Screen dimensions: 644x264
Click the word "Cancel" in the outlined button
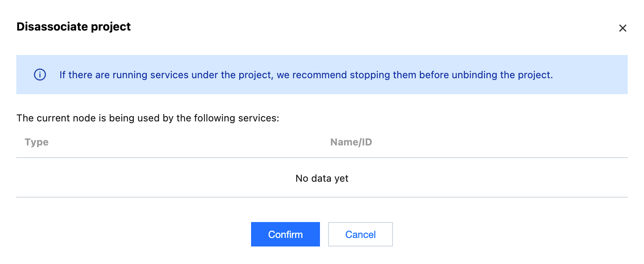(360, 235)
